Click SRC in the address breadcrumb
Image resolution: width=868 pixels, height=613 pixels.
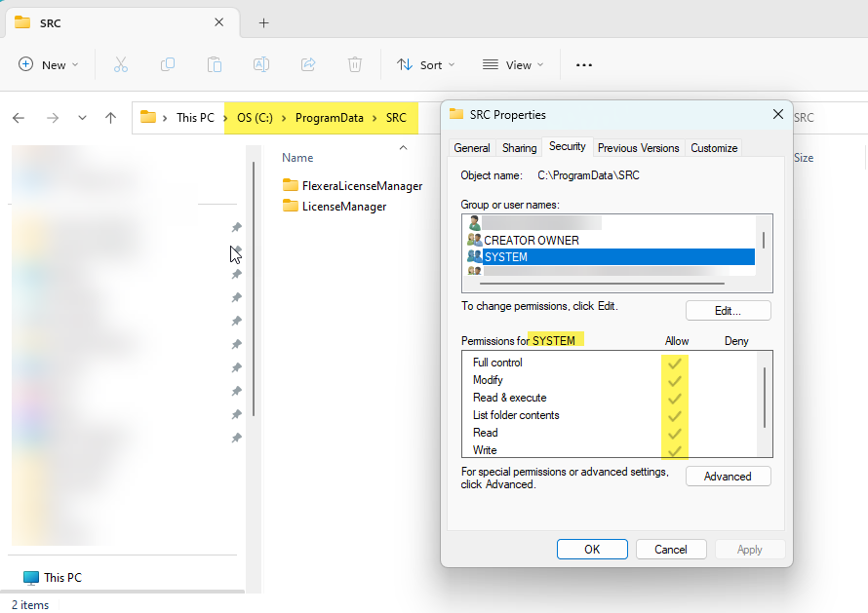[396, 117]
